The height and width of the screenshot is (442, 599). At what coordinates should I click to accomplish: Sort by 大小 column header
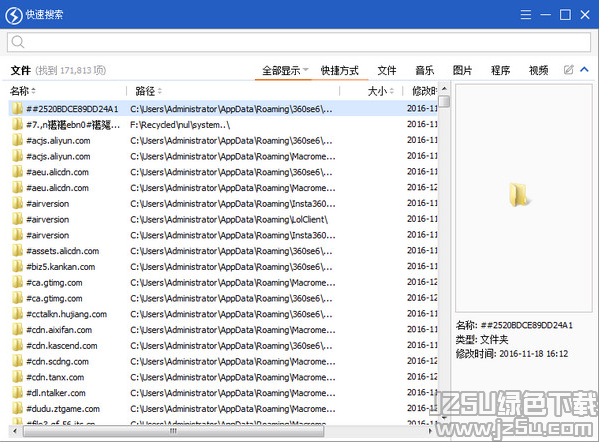tap(381, 91)
